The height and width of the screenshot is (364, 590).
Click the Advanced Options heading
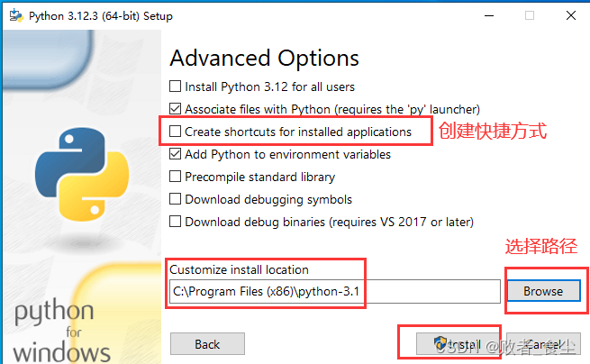coord(264,59)
